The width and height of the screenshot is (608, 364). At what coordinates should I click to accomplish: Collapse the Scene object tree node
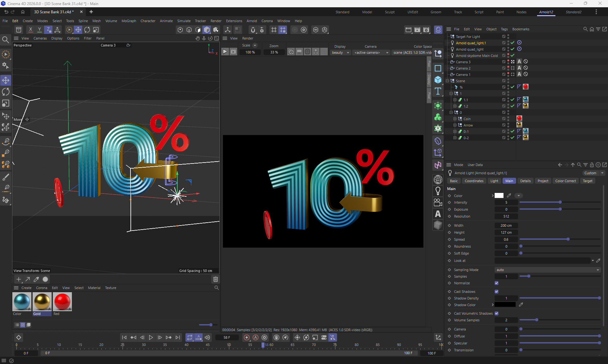click(447, 81)
